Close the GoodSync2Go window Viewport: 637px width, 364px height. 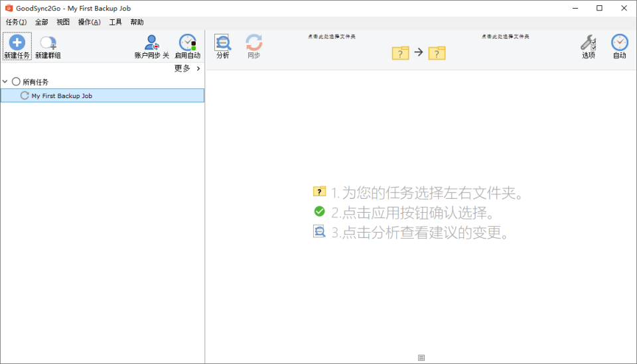point(624,8)
